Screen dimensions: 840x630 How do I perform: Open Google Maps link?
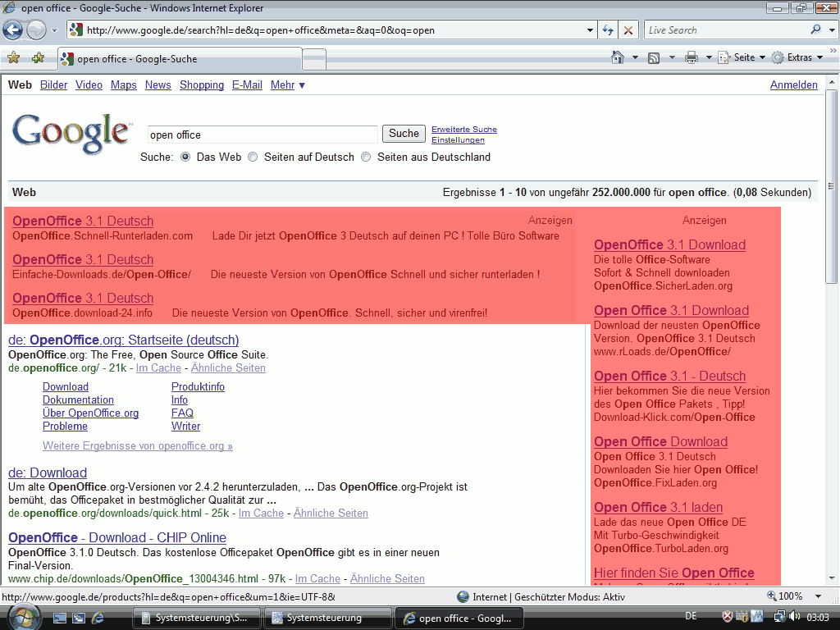point(124,84)
